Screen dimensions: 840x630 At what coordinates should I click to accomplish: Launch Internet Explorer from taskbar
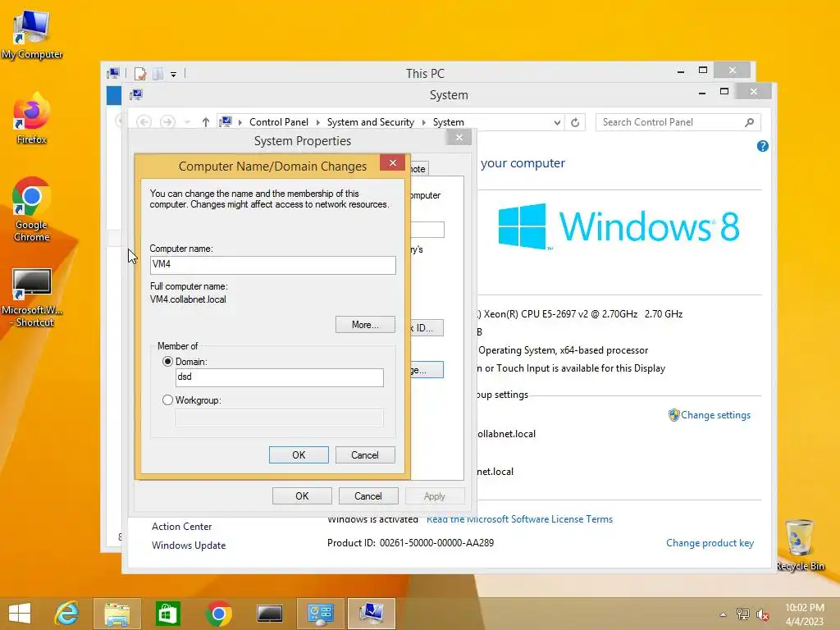(67, 614)
